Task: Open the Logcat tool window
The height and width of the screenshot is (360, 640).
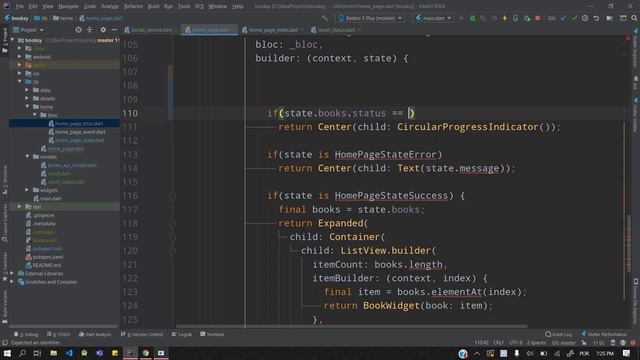Action: [182, 334]
